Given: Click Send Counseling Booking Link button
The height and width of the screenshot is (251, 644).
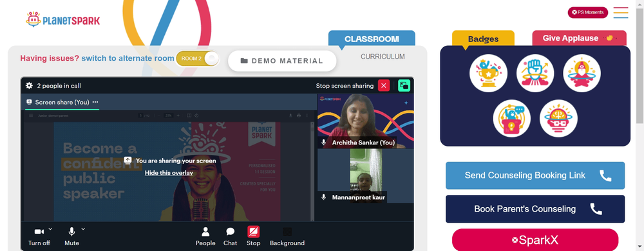Looking at the screenshot, I should coord(535,176).
